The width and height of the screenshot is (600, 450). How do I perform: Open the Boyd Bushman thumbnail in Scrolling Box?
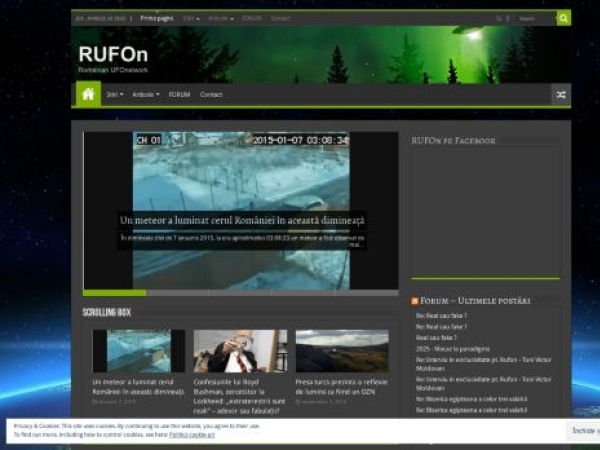[x=240, y=351]
